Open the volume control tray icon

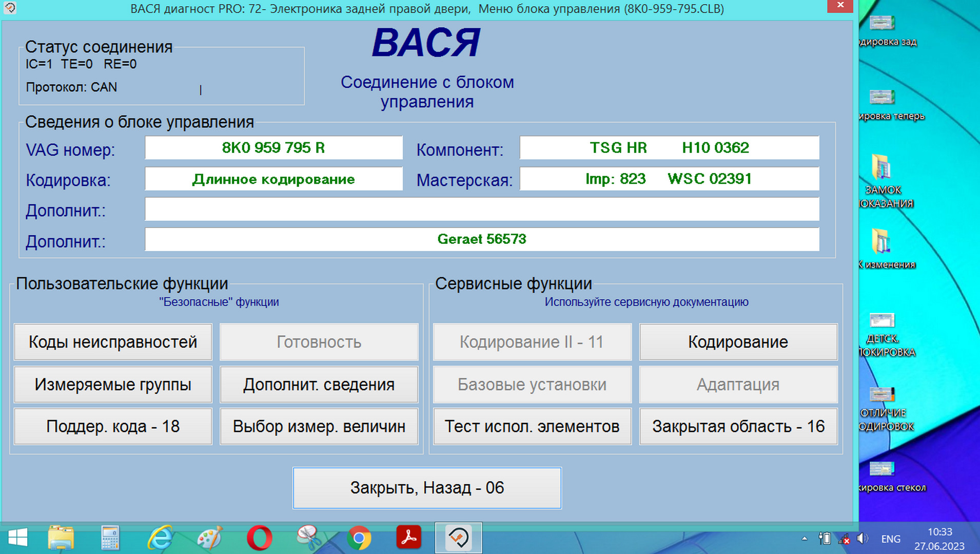[863, 539]
